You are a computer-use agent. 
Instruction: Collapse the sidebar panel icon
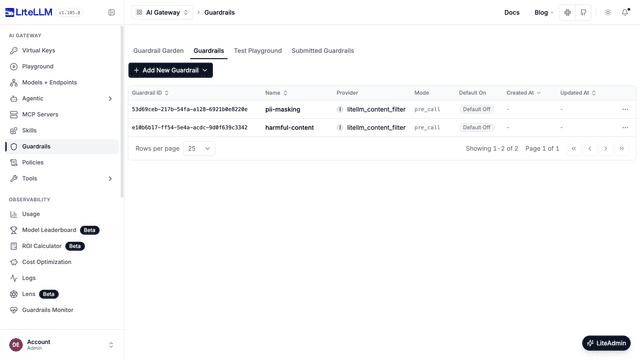click(111, 13)
